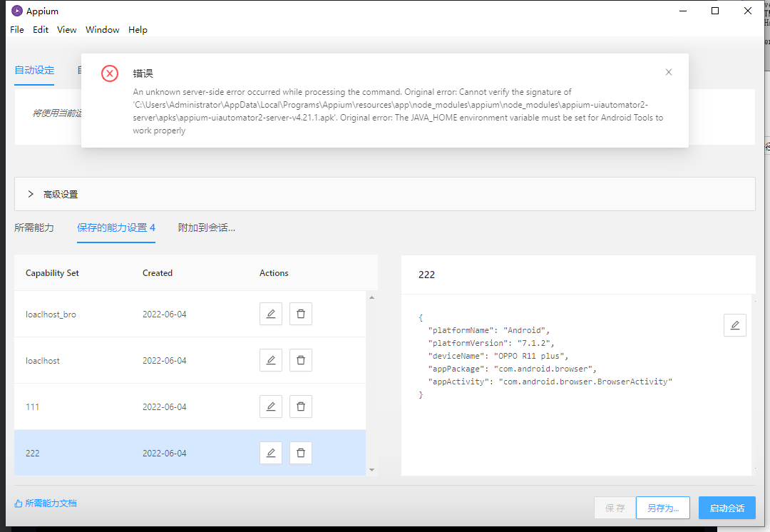Click the date of the 111 row
The width and height of the screenshot is (770, 532).
tap(165, 406)
